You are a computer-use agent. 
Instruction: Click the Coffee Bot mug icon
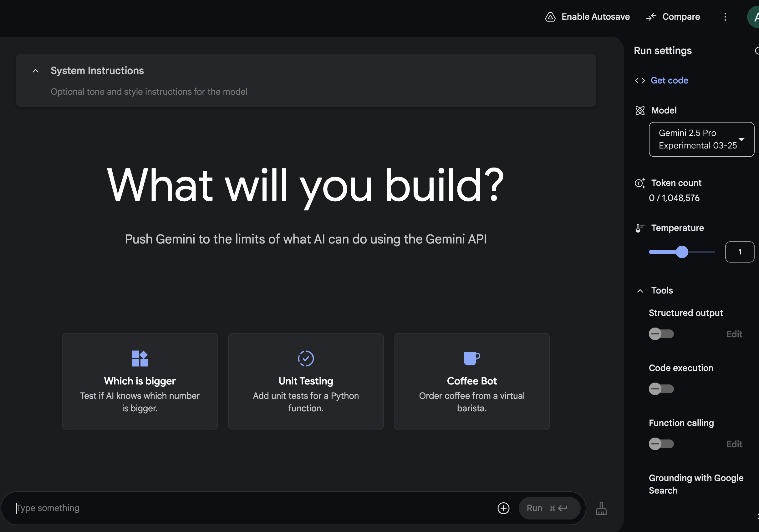point(472,358)
